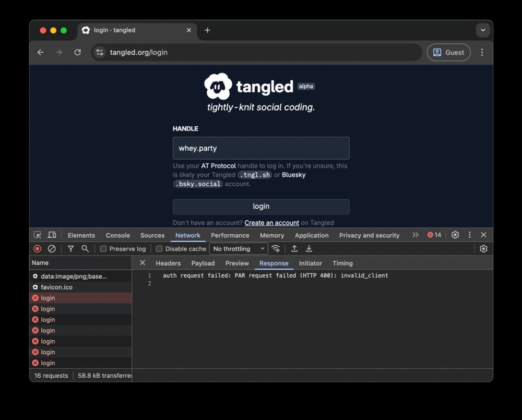This screenshot has width=522, height=420.
Task: Stop recording network activity
Action: pyautogui.click(x=37, y=249)
